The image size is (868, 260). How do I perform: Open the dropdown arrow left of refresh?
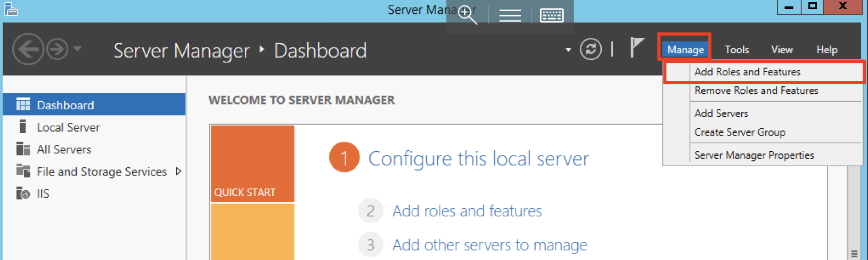coord(568,50)
